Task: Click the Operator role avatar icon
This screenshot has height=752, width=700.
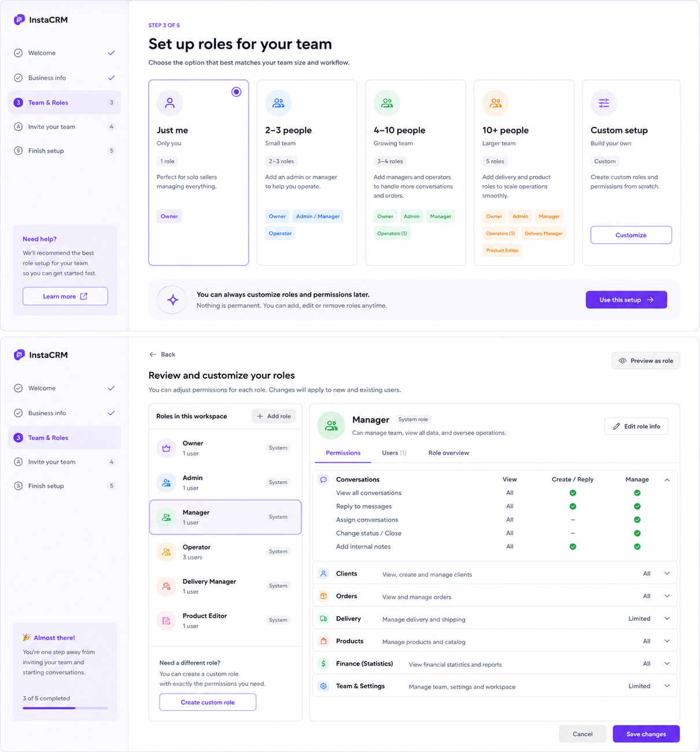Action: 166,552
